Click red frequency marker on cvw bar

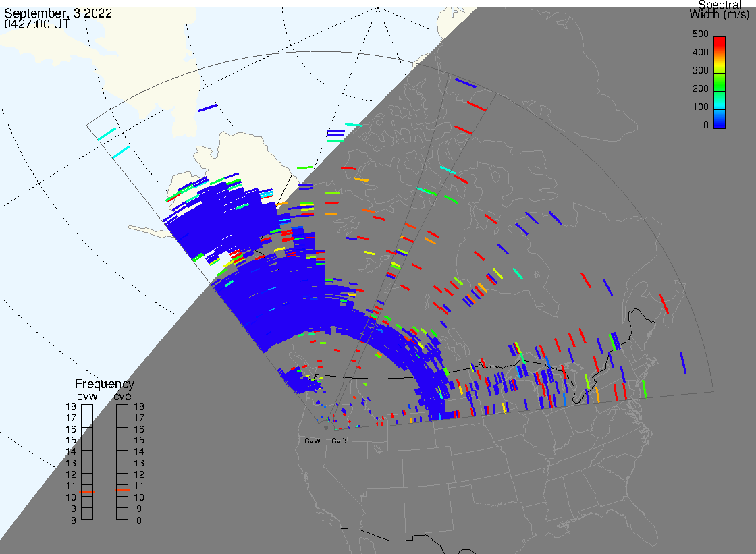(x=87, y=492)
